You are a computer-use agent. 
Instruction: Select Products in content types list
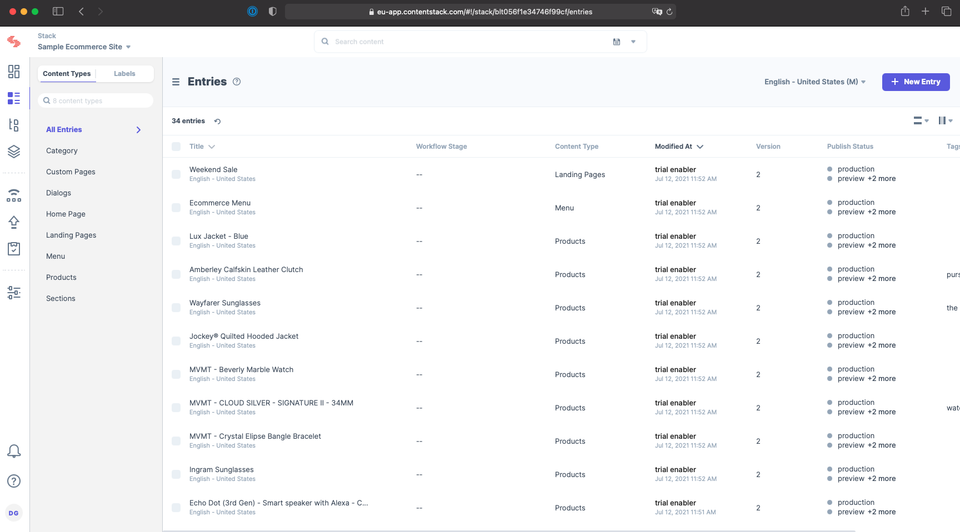click(61, 277)
